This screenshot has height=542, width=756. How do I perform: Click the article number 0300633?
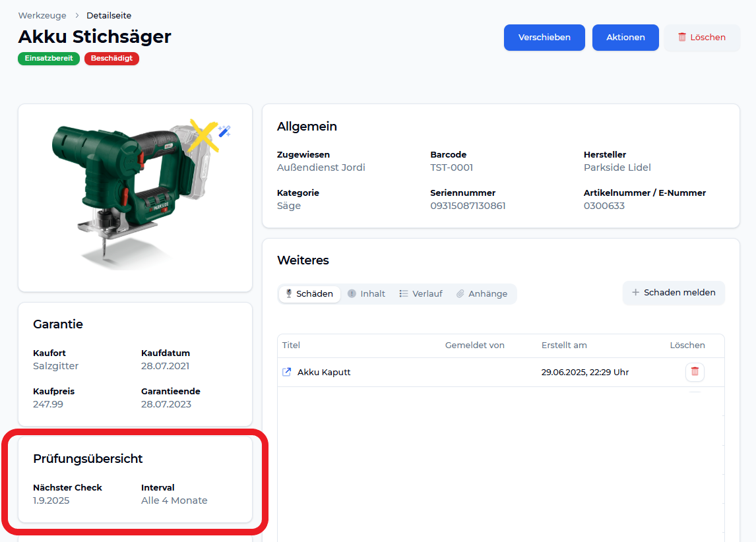coord(604,206)
